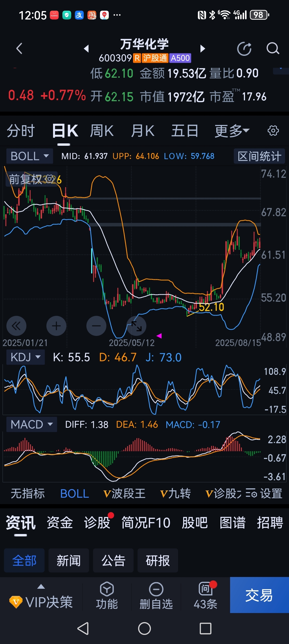Screen dimensions: 289x644
Task: Expand the VIP决策 up arrow
Action: pos(41,587)
